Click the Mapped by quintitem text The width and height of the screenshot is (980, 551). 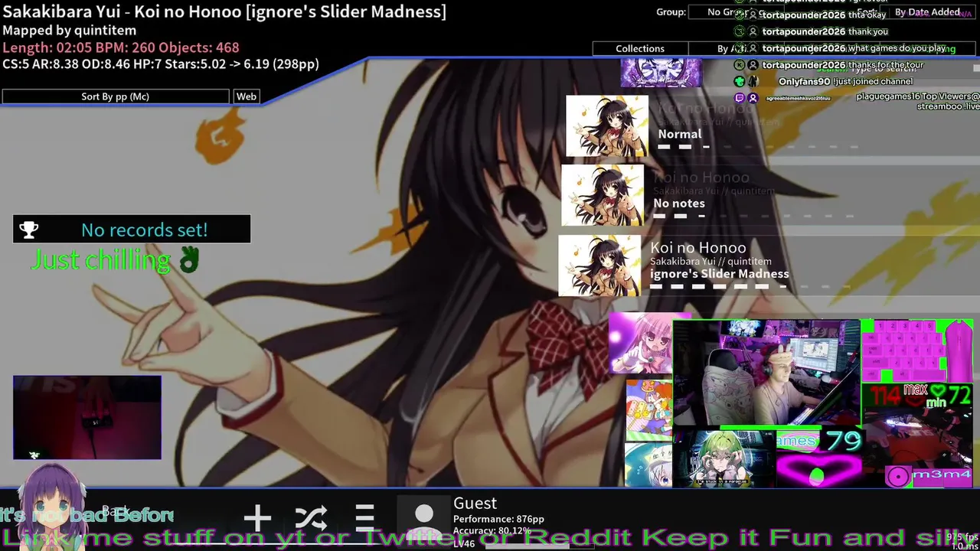pyautogui.click(x=70, y=31)
